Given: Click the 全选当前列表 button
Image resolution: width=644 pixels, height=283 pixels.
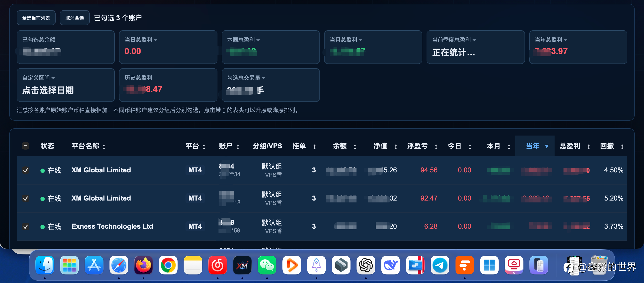Looking at the screenshot, I should 36,18.
